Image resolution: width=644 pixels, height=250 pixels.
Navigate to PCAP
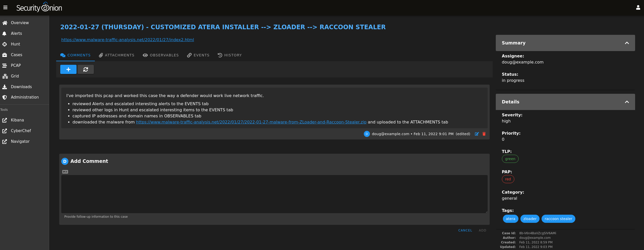point(24,66)
